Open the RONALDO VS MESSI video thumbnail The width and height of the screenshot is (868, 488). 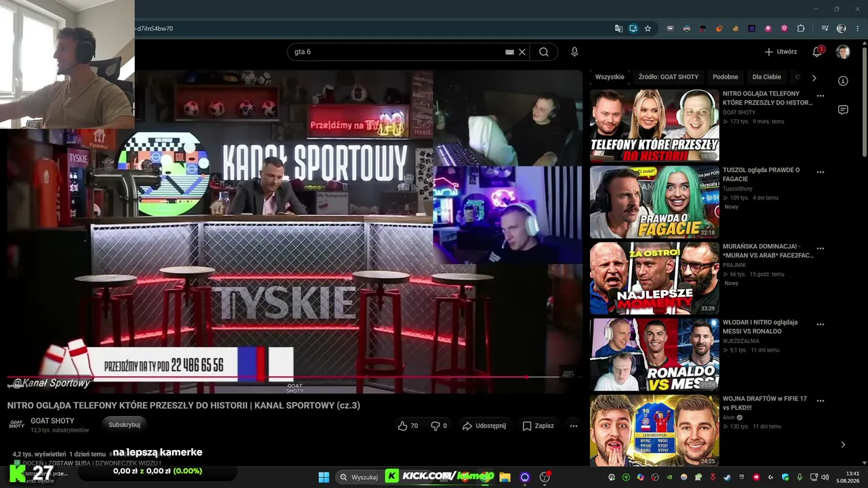tap(654, 354)
